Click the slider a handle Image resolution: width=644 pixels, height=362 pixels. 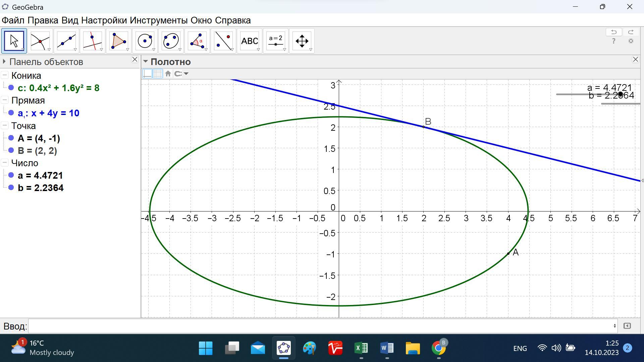[620, 94]
